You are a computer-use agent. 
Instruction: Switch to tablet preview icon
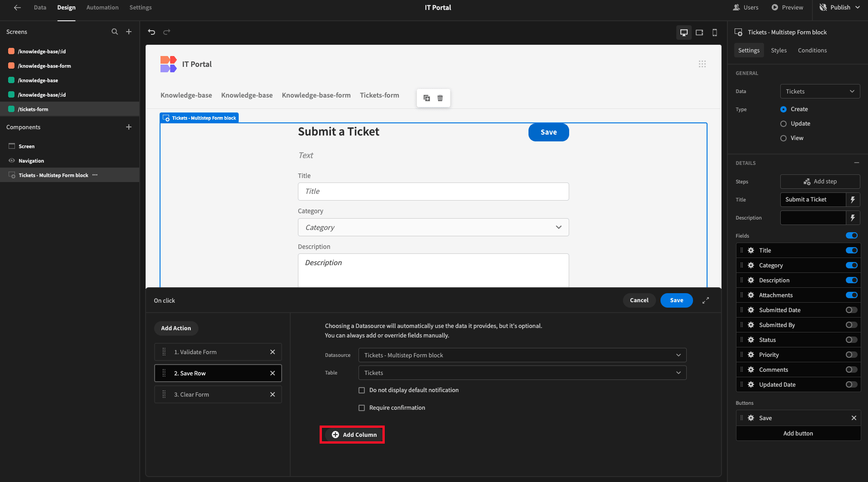pyautogui.click(x=699, y=32)
